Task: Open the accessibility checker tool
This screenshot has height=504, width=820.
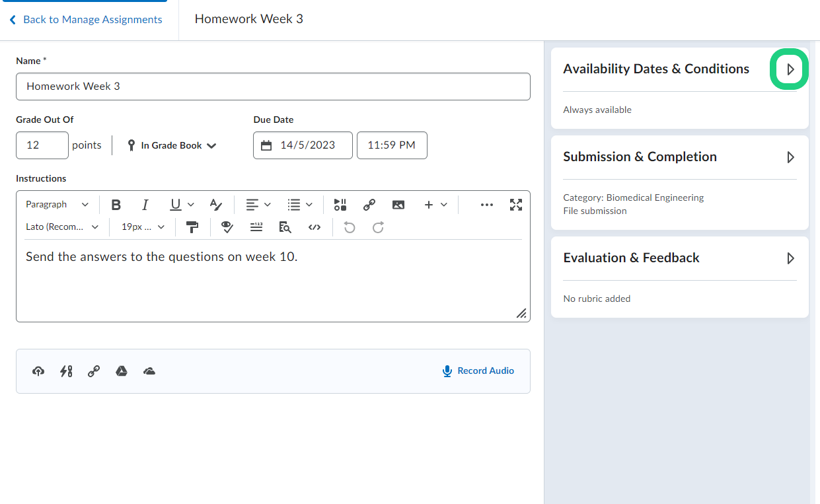Action: pyautogui.click(x=227, y=227)
